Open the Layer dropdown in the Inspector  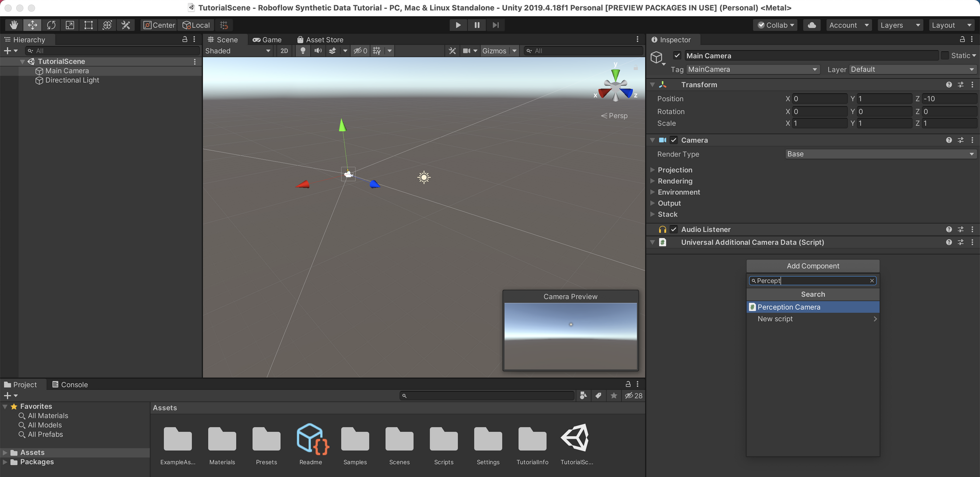tap(913, 70)
